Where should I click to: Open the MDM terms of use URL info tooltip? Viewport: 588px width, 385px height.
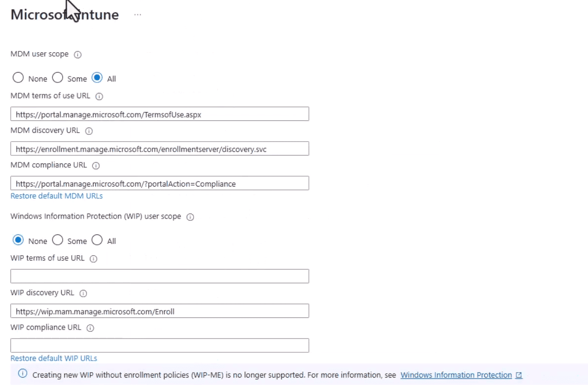[99, 96]
